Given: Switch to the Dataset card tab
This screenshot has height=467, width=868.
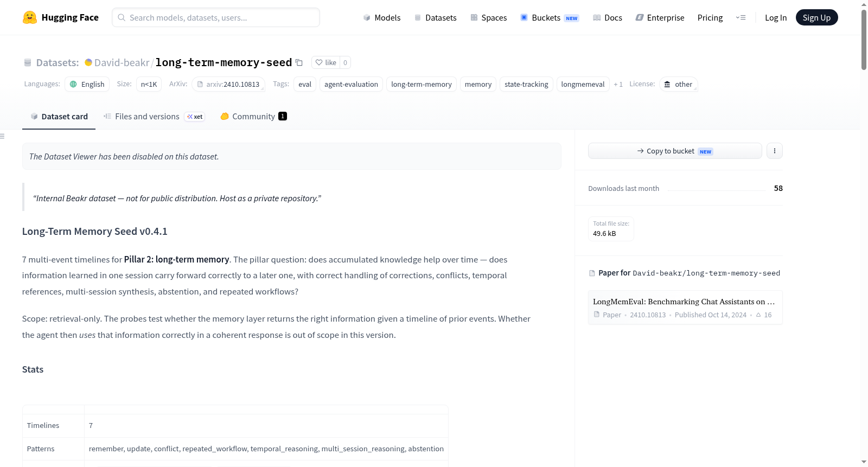Looking at the screenshot, I should 59,117.
